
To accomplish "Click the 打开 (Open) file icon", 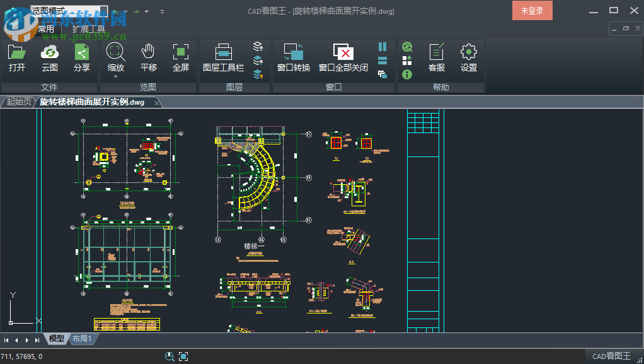I will (x=17, y=57).
